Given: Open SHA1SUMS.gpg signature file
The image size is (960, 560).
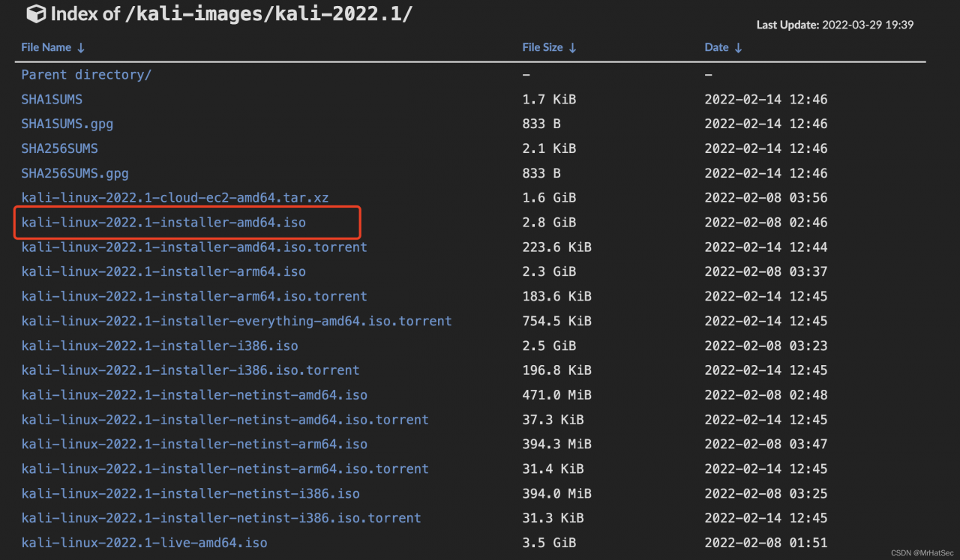Looking at the screenshot, I should [x=67, y=124].
